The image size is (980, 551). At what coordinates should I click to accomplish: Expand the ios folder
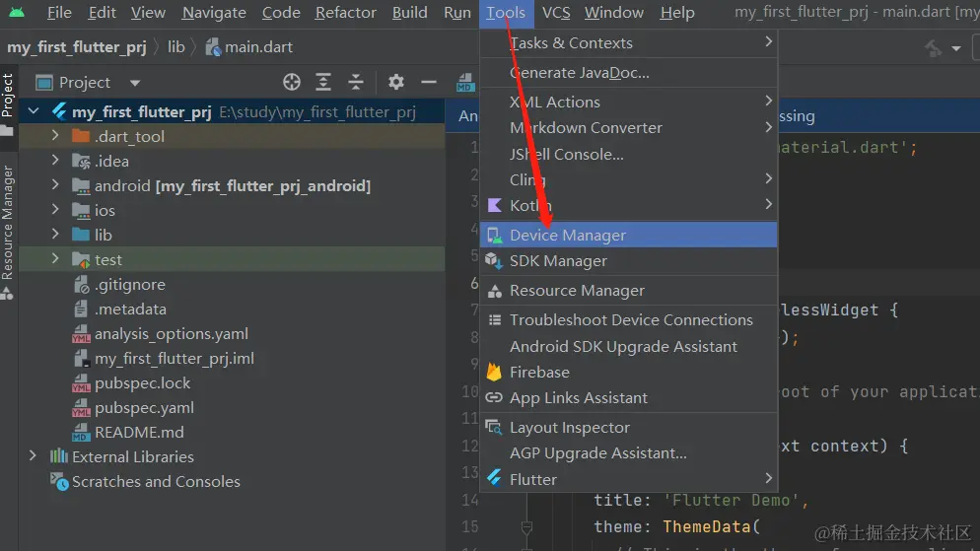[55, 209]
